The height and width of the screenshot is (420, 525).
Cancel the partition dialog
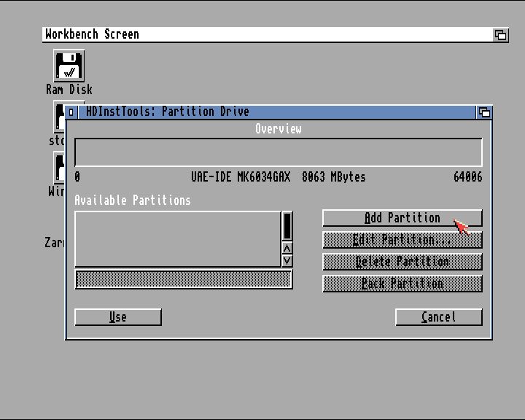[x=438, y=317]
